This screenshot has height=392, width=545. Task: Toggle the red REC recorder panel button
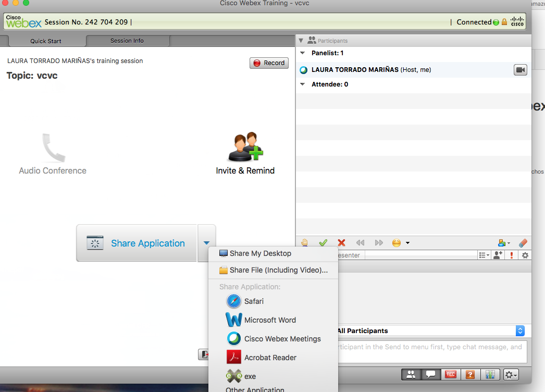(x=450, y=374)
